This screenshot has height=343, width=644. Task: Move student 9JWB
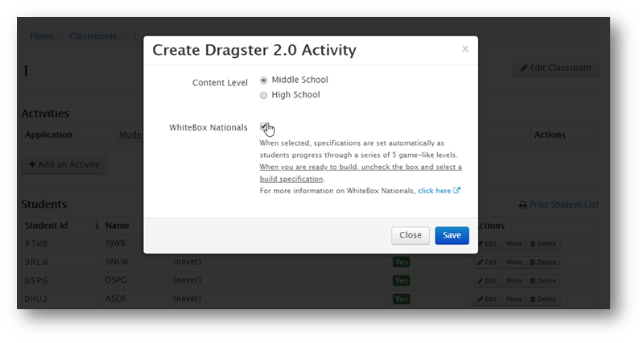coord(514,244)
